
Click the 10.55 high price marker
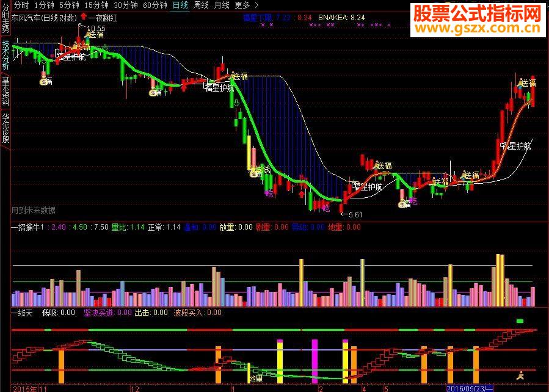pos(96,28)
